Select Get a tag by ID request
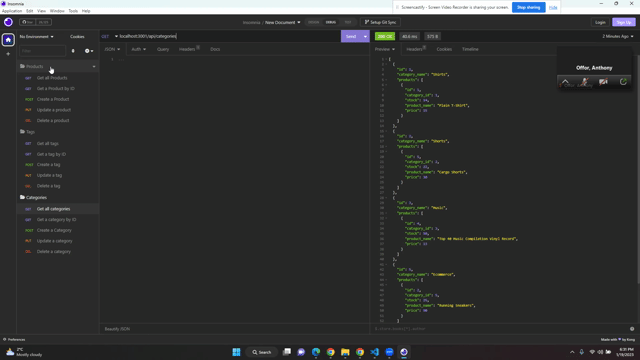 51,154
